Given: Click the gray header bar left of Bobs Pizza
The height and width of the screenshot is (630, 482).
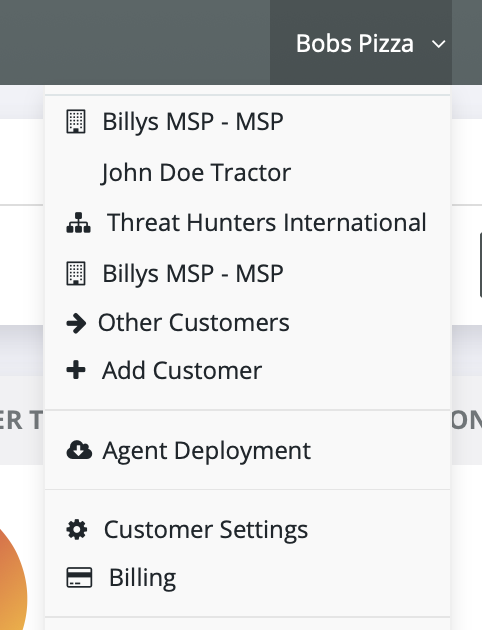Looking at the screenshot, I should pos(135,42).
